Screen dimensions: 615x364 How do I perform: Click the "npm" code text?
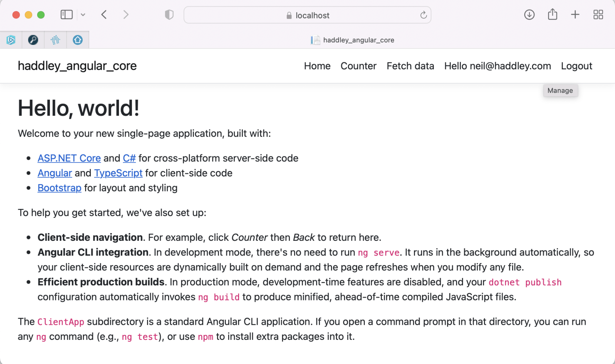[x=205, y=337]
